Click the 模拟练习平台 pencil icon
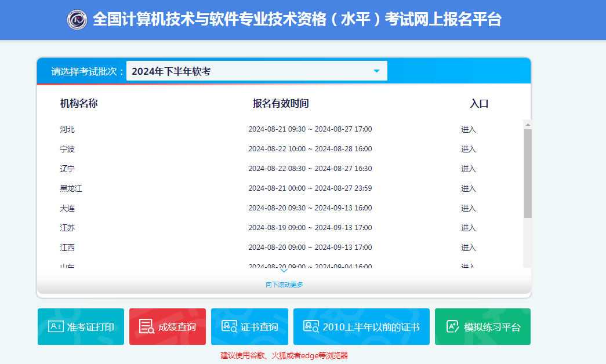 click(x=452, y=326)
